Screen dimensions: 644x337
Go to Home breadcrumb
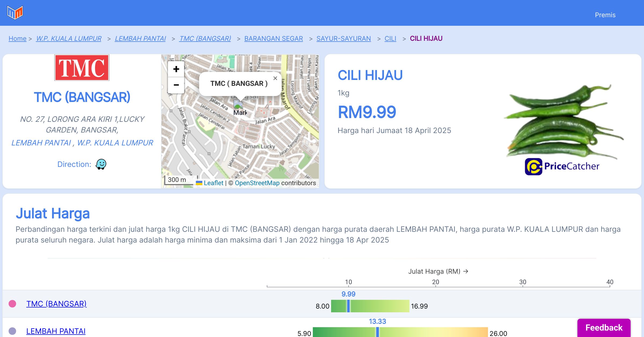[x=17, y=39]
